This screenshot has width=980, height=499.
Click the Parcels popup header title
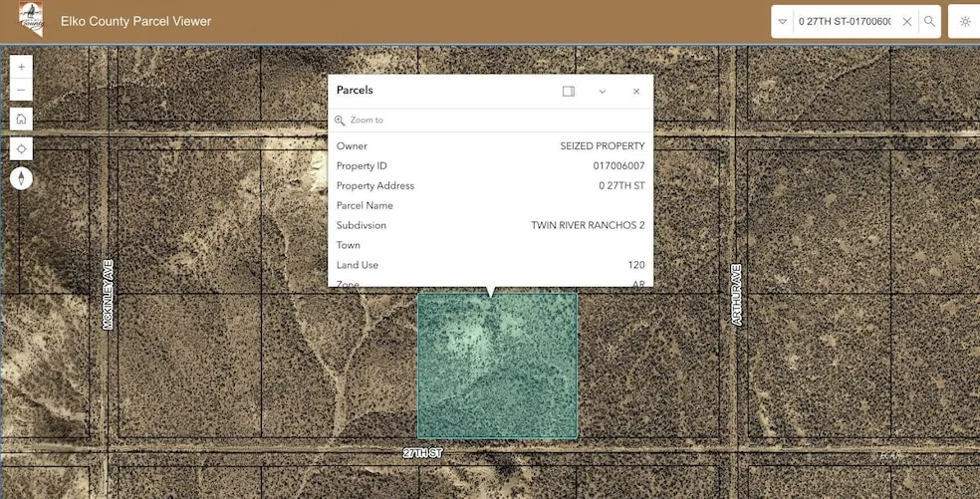pos(356,91)
